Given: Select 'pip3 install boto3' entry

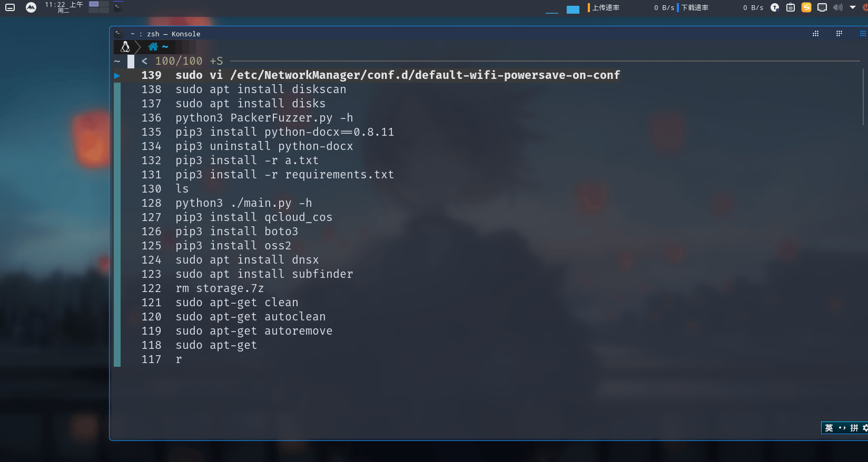Looking at the screenshot, I should (220, 232).
